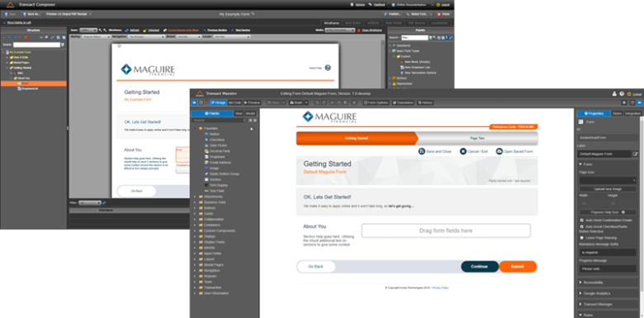Image resolution: width=644 pixels, height=318 pixels.
Task: Toggle Auto-Scroll Checkbox/Radio checkbox
Action: tap(581, 227)
